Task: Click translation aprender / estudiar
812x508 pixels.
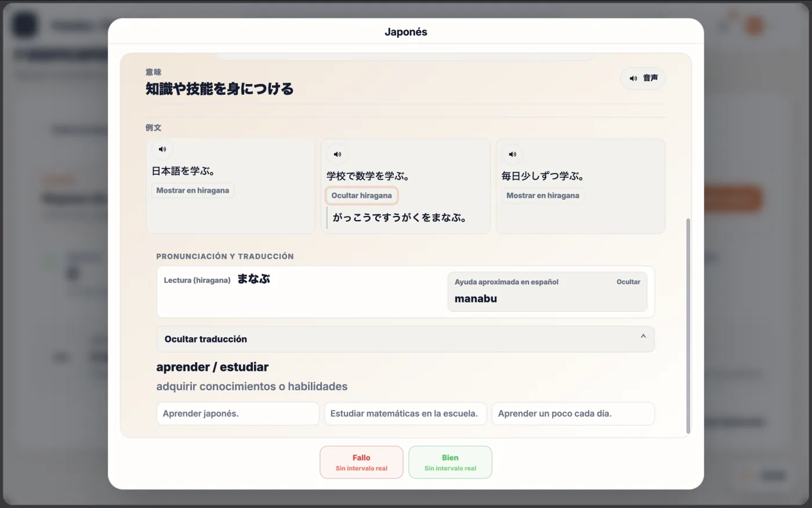Action: pyautogui.click(x=212, y=367)
